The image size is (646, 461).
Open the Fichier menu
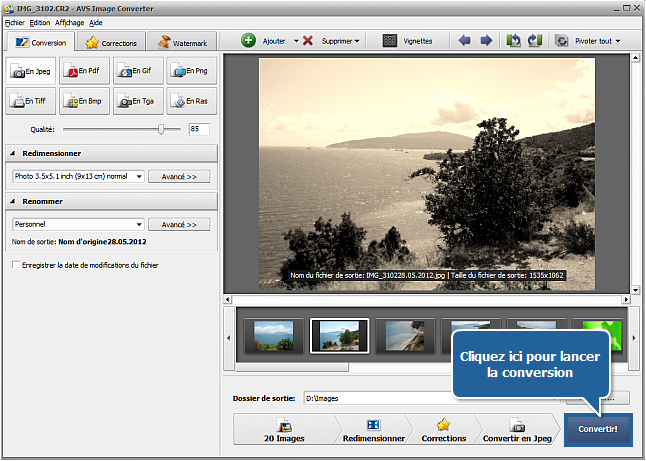tap(14, 22)
